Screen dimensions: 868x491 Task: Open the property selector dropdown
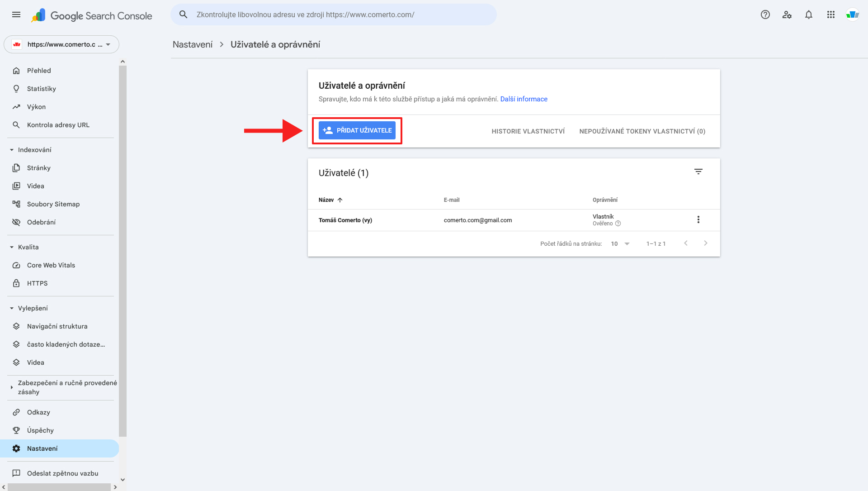(x=61, y=44)
